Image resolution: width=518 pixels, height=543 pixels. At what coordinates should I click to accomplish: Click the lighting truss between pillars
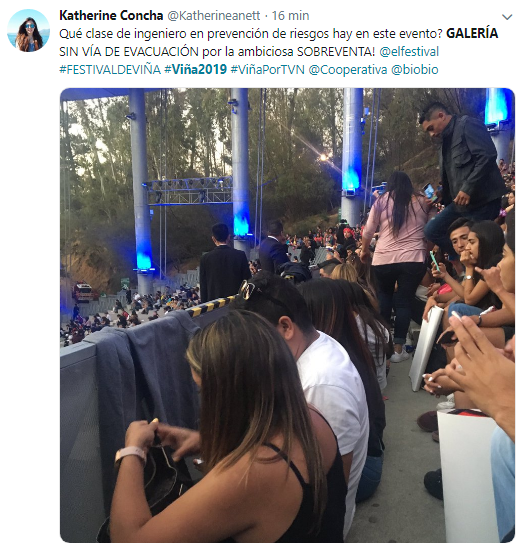point(189,191)
